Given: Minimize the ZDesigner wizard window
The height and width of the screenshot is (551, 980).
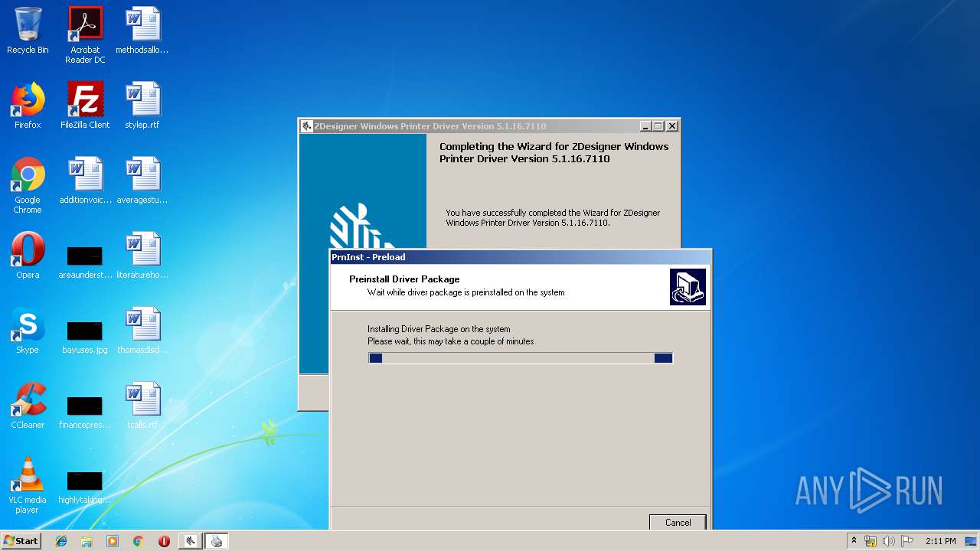Looking at the screenshot, I should 645,126.
